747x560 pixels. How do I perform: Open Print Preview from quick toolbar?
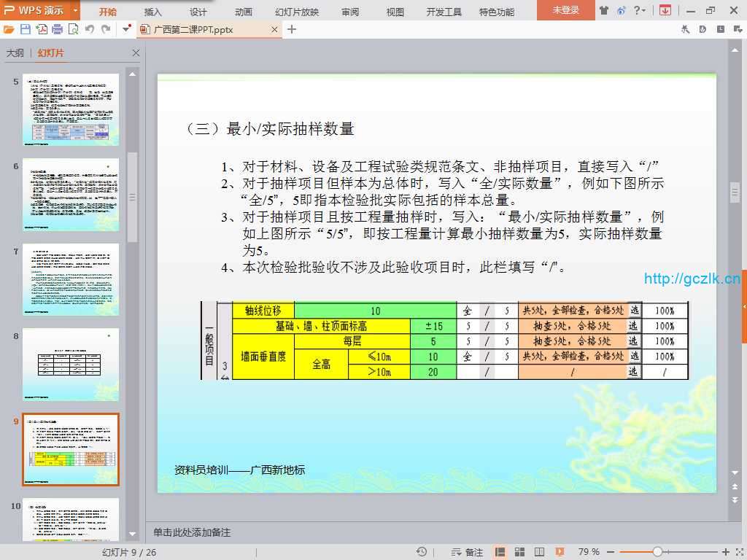73,29
